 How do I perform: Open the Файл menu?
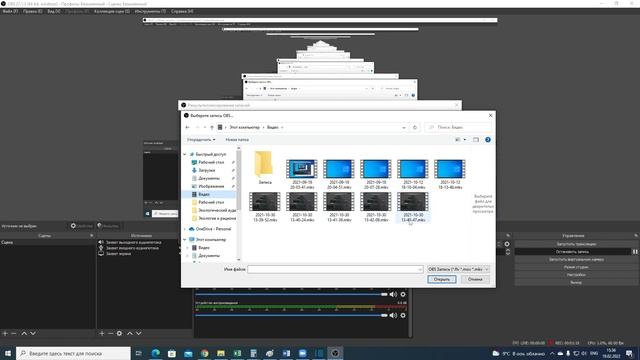(10, 11)
